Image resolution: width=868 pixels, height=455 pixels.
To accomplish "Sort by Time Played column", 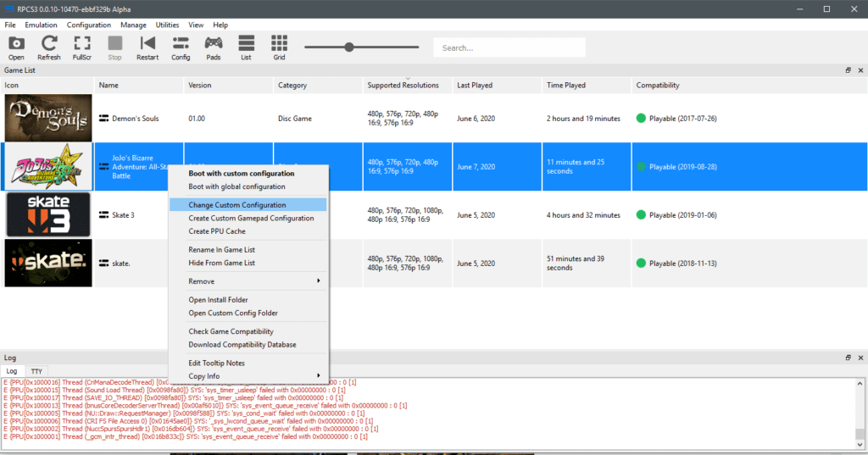I will (587, 86).
